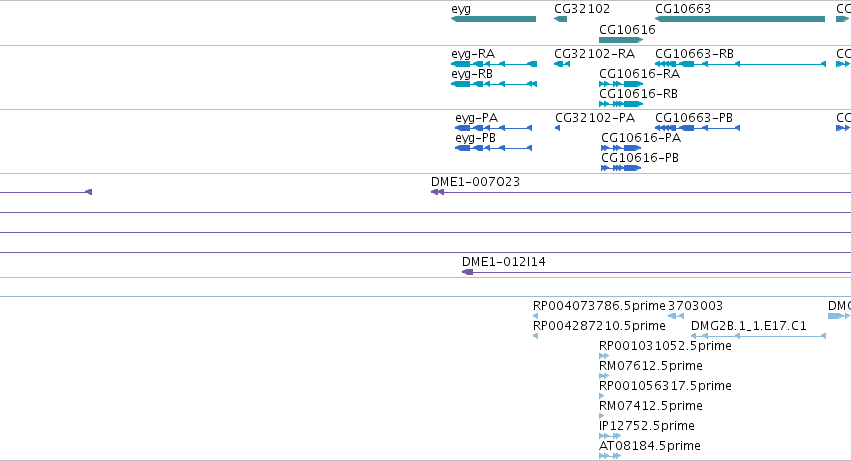Click the CG10616 gene glyph
This screenshot has width=851, height=461.
[x=621, y=40]
